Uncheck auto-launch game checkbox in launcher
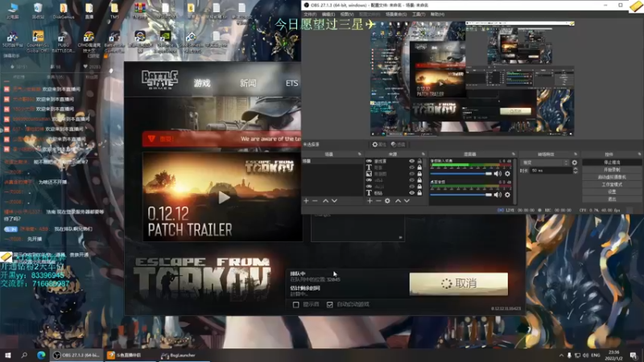This screenshot has height=362, width=644. point(330,305)
